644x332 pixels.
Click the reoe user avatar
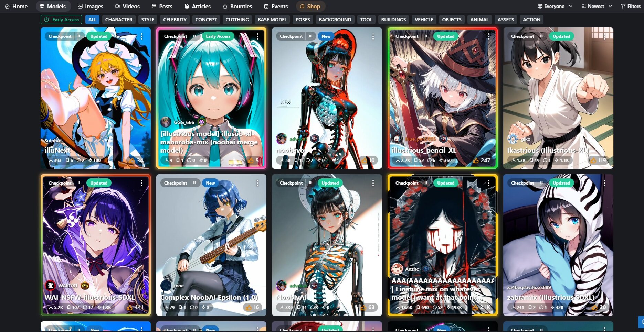coord(166,285)
